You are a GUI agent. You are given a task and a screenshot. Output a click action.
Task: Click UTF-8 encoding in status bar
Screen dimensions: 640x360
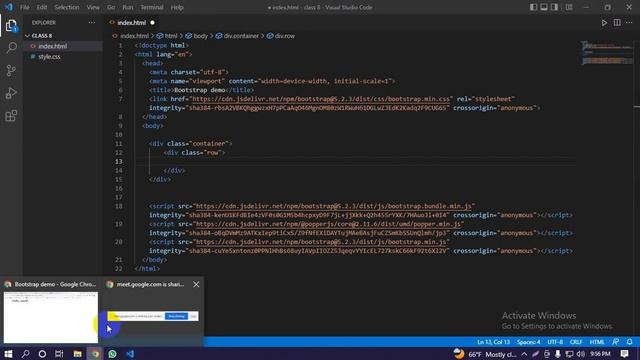(555, 342)
